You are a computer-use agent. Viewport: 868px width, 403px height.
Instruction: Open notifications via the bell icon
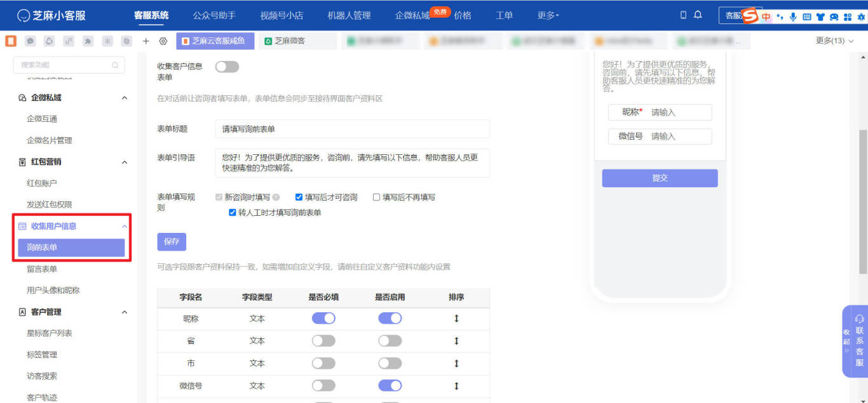698,15
